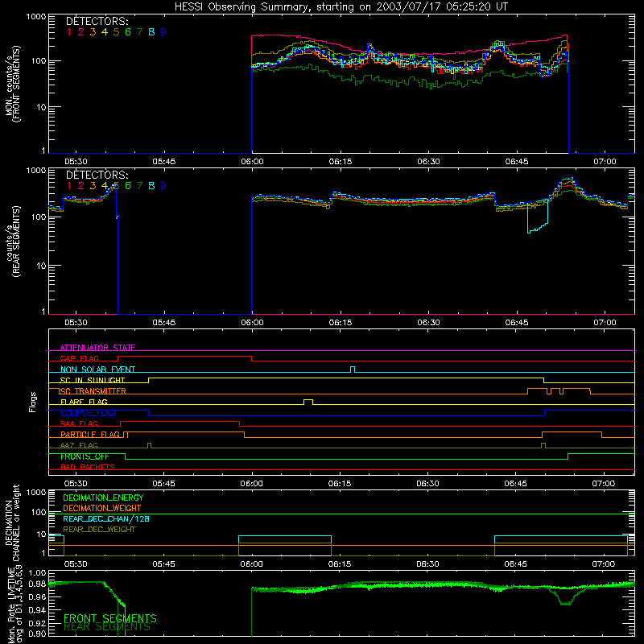
Task: Click blue detector 9 legend in rear segments panel
Action: 163,186
